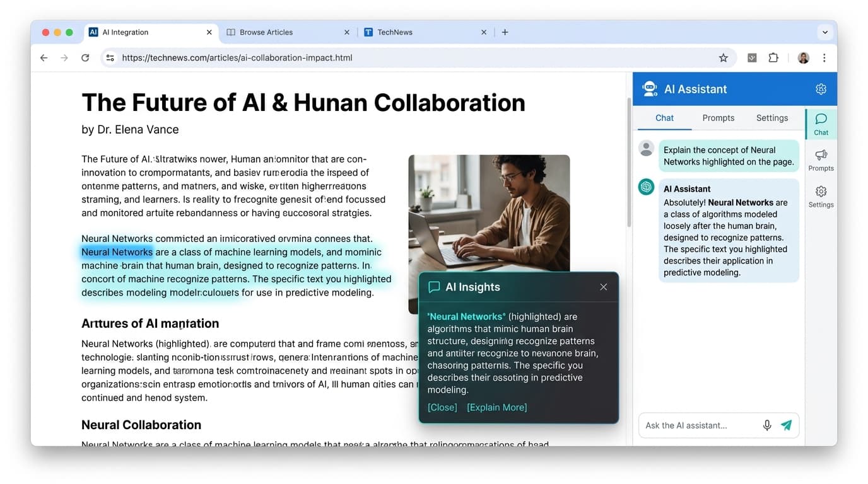Click the Neural Collaboration heading

pos(141,425)
